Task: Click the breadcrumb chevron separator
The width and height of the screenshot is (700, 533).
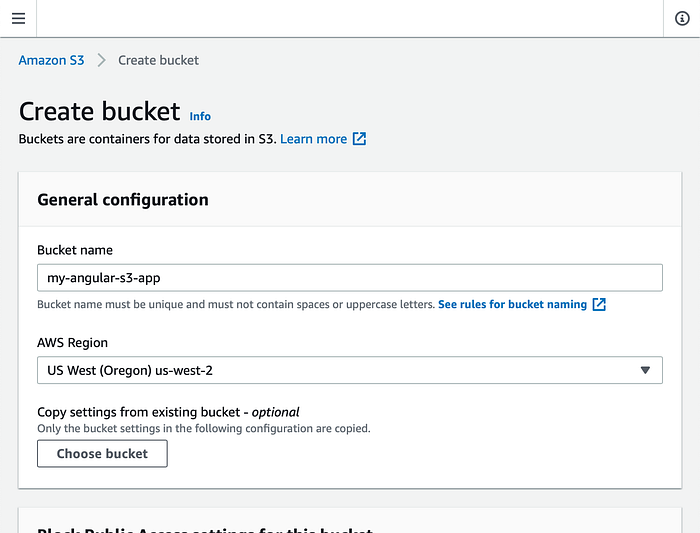Action: point(101,60)
